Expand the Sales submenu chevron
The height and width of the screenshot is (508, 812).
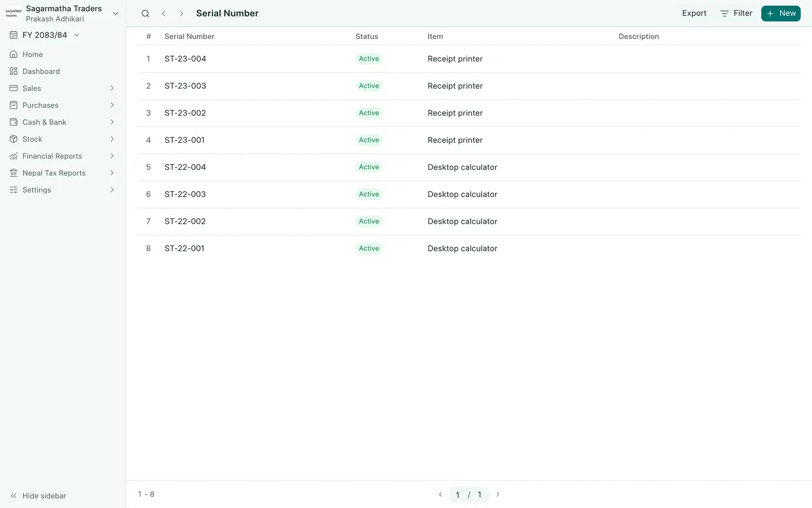112,88
